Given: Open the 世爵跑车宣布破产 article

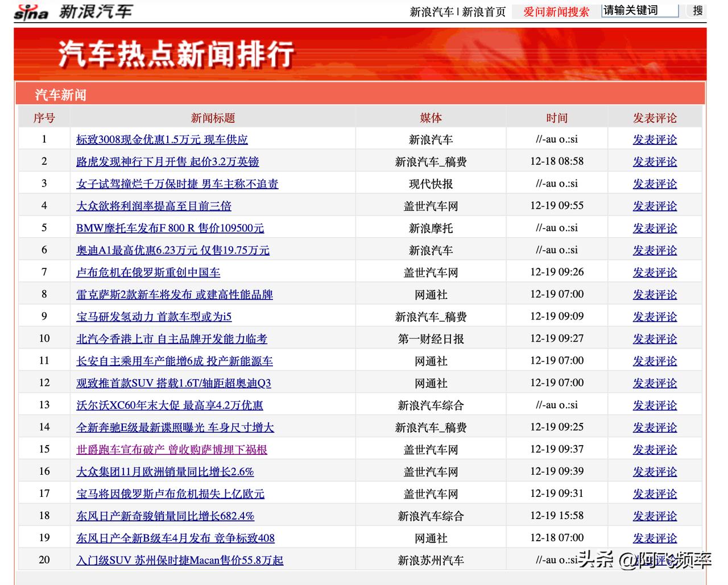Looking at the screenshot, I should click(x=172, y=449).
